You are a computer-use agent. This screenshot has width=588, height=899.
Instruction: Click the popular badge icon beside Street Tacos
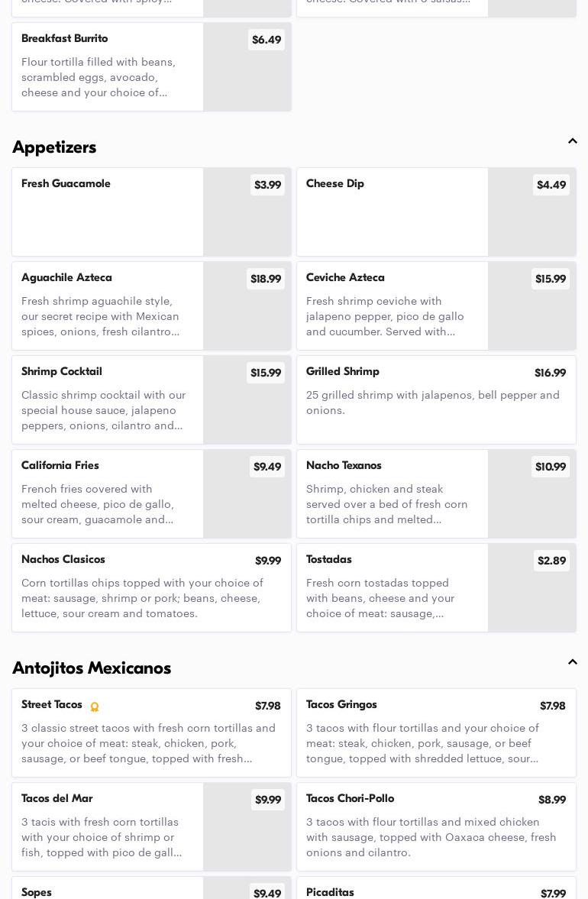click(x=95, y=707)
